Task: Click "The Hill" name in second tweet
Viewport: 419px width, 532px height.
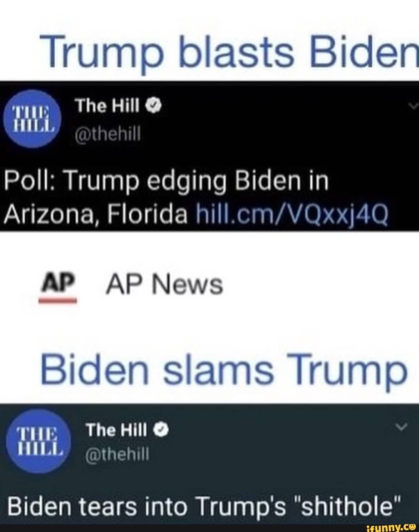Action: (117, 430)
